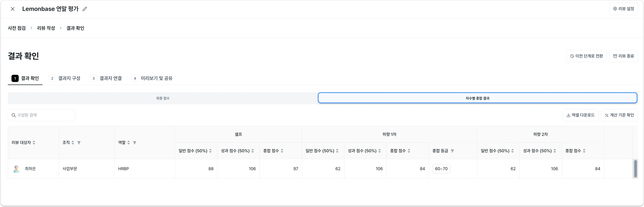Click the table's vertical scrollbar
This screenshot has height=207, width=644.
[x=635, y=169]
